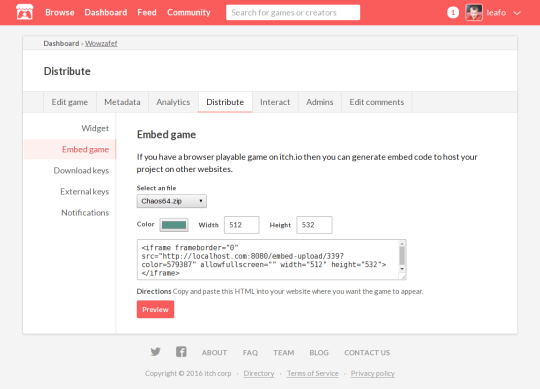Viewport: 540px width, 389px height.
Task: Click the embed code scrollbar down arrow
Action: pos(402,269)
